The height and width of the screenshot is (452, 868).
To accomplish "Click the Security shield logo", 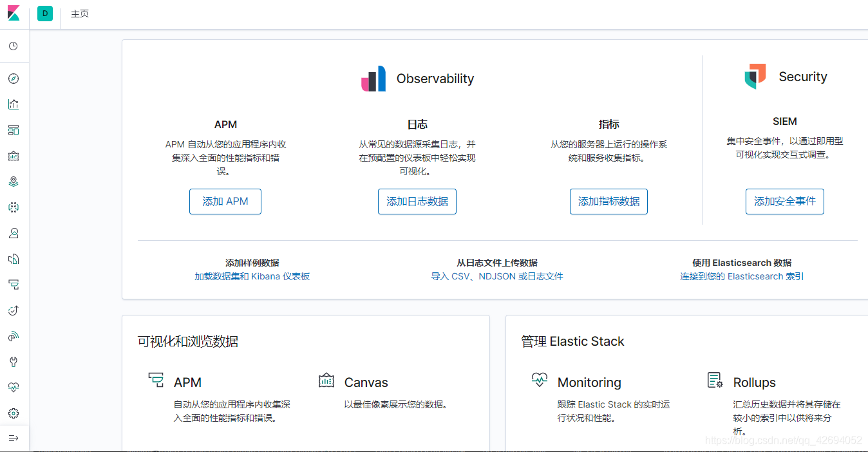I will click(755, 77).
